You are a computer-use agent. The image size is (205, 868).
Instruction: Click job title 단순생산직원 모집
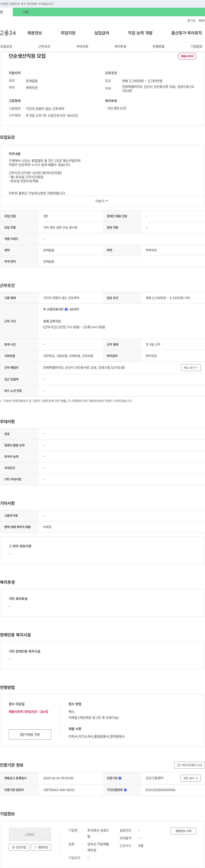coord(27,56)
